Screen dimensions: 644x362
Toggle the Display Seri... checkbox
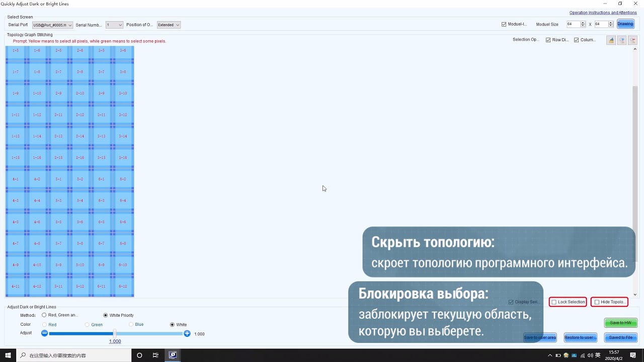click(511, 302)
